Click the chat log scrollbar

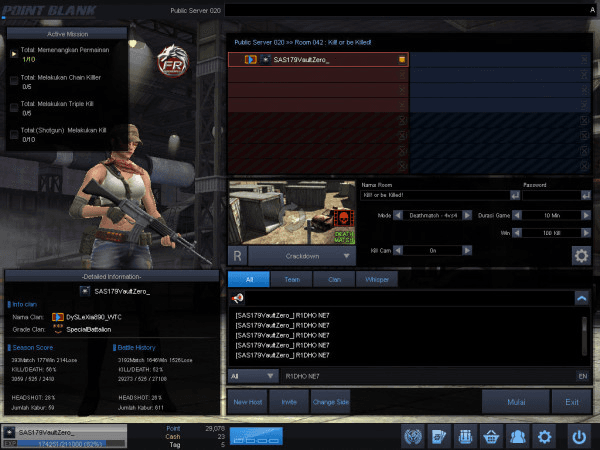pos(584,336)
